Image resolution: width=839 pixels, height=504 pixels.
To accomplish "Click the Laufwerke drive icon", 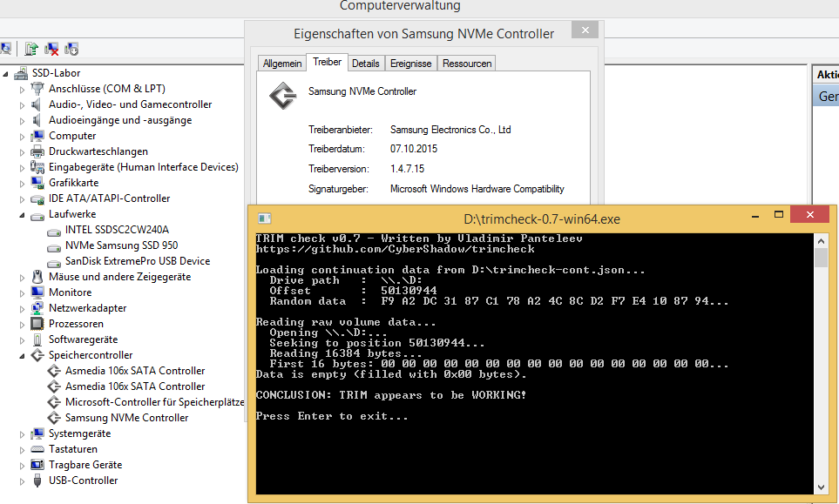I will [x=37, y=215].
